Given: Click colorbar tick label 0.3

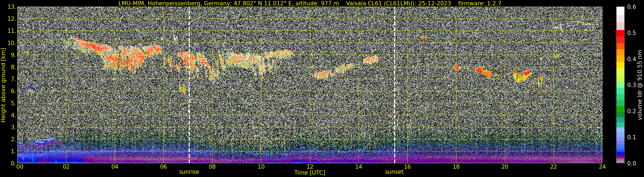Looking at the screenshot, I should [x=632, y=85].
